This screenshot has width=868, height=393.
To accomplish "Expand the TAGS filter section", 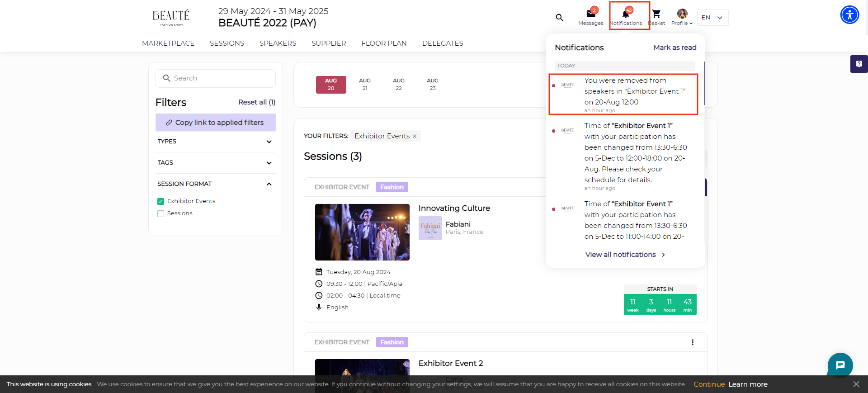I will click(x=216, y=163).
